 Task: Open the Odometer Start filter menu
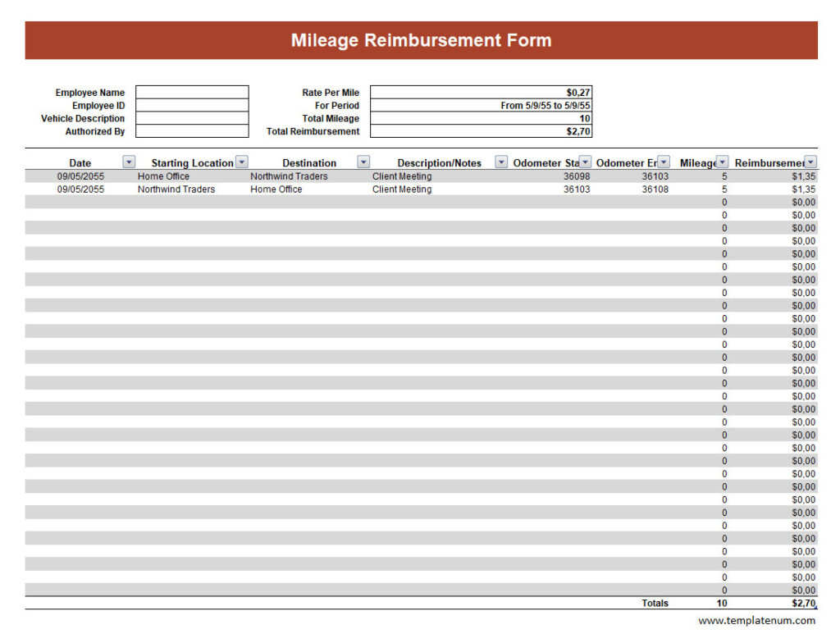[584, 162]
